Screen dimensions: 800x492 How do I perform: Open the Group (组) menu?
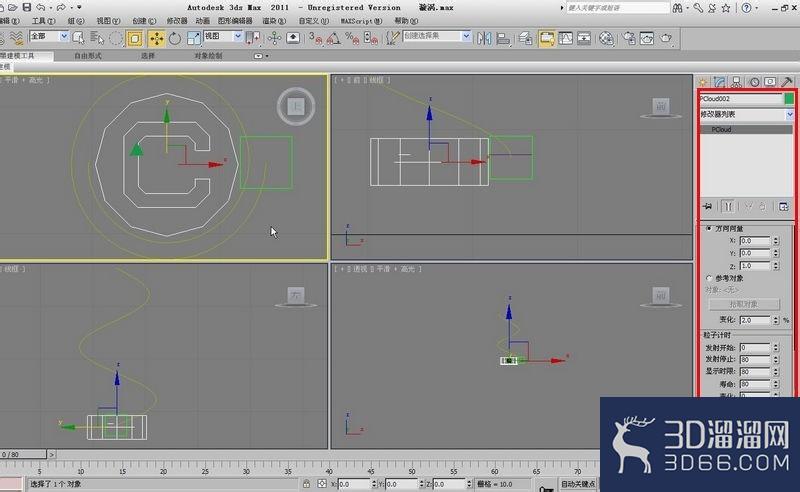pyautogui.click(x=76, y=21)
